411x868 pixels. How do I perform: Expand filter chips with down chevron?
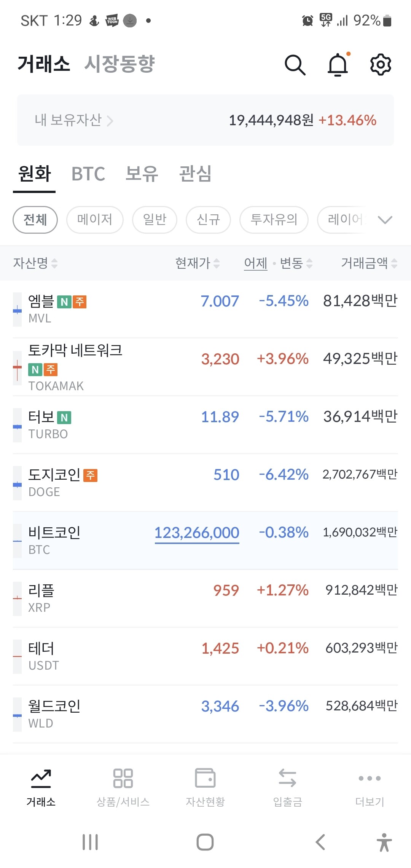click(385, 220)
